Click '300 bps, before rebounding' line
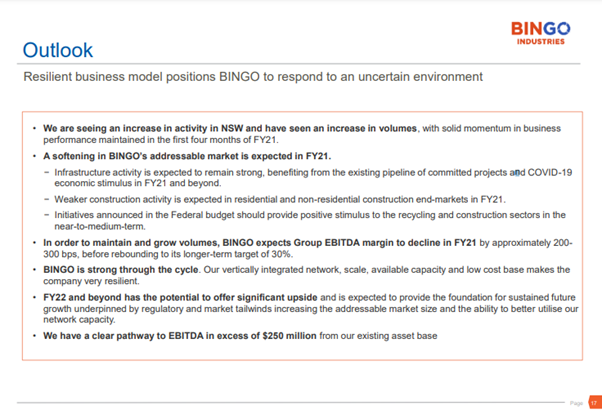The image size is (602, 410). pos(168,254)
